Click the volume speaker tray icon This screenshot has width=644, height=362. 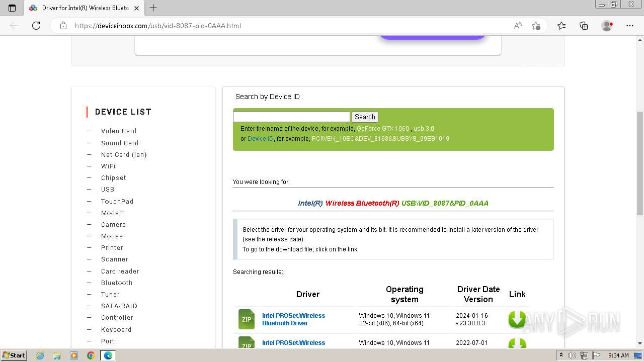tap(572, 355)
